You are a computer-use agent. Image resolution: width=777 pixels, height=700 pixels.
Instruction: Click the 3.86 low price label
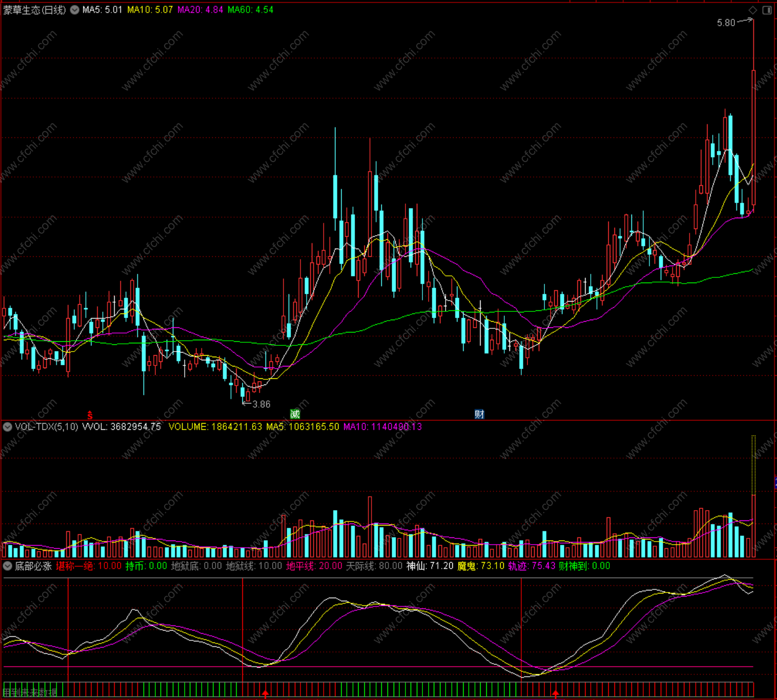pyautogui.click(x=261, y=405)
